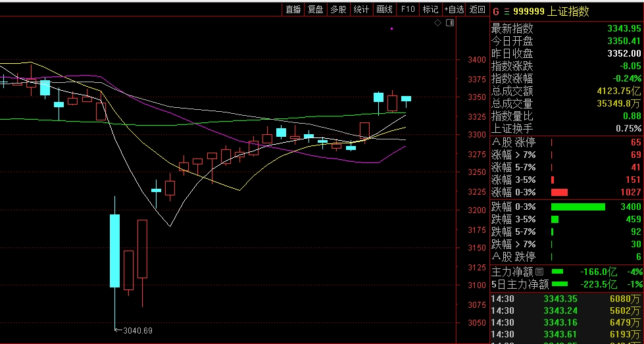Select the red 涨幅 0-3% bar
644x344 pixels.
tap(559, 192)
